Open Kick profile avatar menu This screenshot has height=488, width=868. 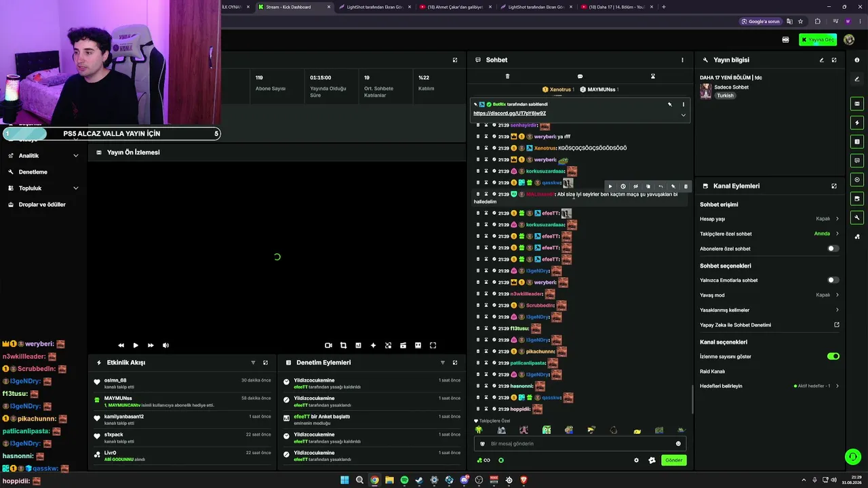pyautogui.click(x=849, y=40)
